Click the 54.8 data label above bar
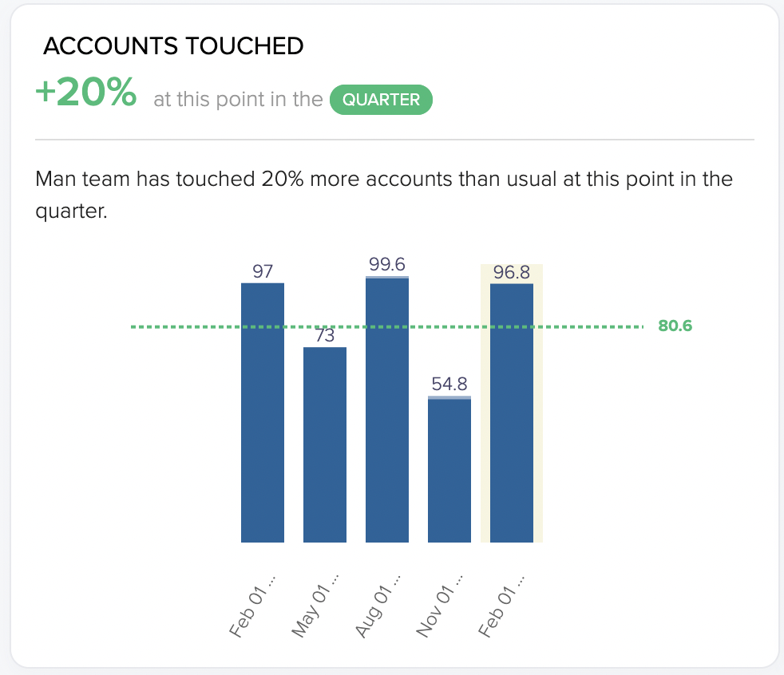Screen dimensions: 784x675 click(449, 385)
